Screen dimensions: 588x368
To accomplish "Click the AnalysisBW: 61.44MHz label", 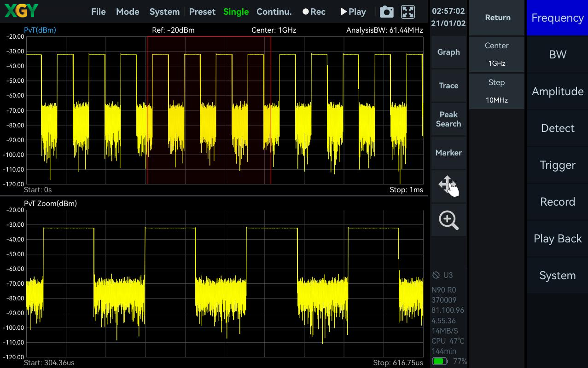I will tap(384, 30).
